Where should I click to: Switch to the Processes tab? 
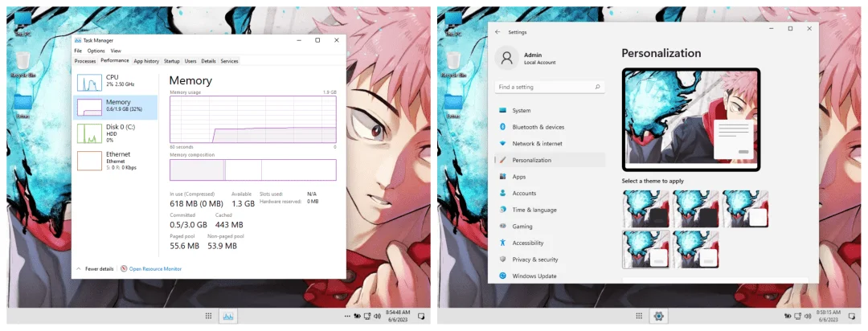pos(85,61)
